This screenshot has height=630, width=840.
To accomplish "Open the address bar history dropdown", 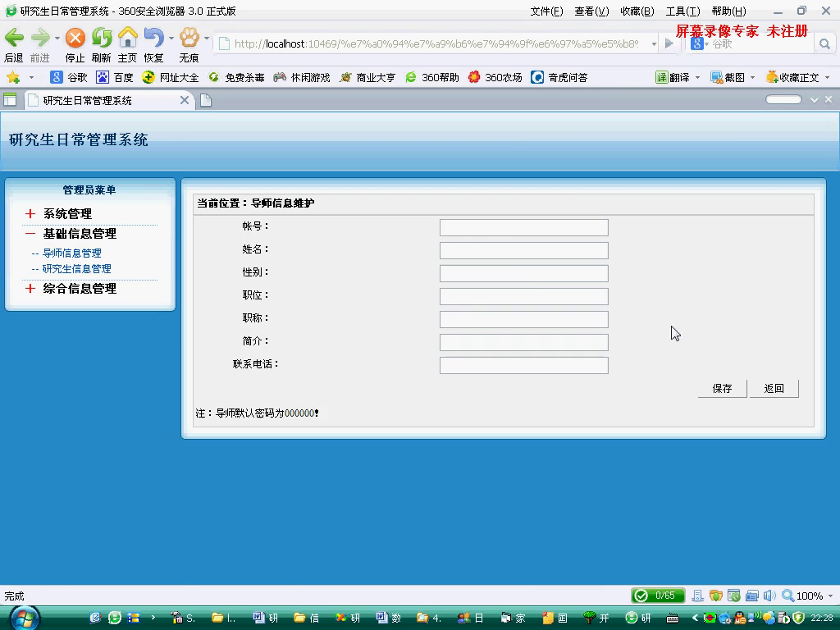I will [654, 44].
